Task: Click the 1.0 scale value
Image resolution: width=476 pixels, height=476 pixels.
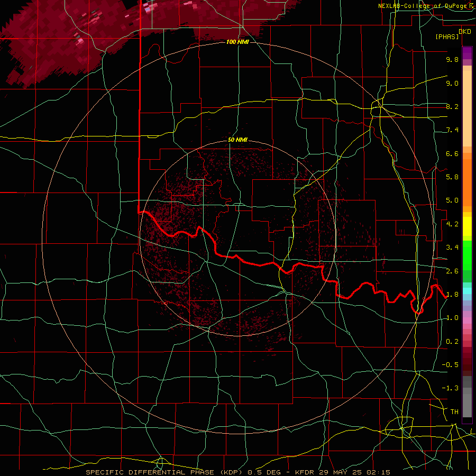Action: [x=452, y=318]
